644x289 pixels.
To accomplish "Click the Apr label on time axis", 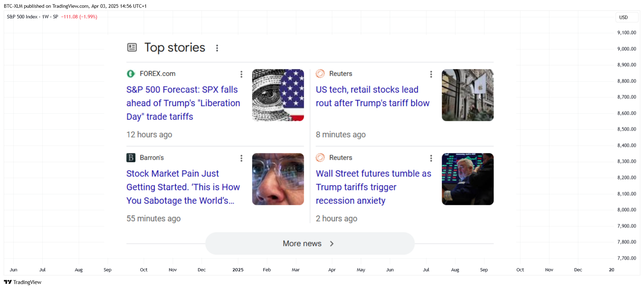I will (332, 270).
